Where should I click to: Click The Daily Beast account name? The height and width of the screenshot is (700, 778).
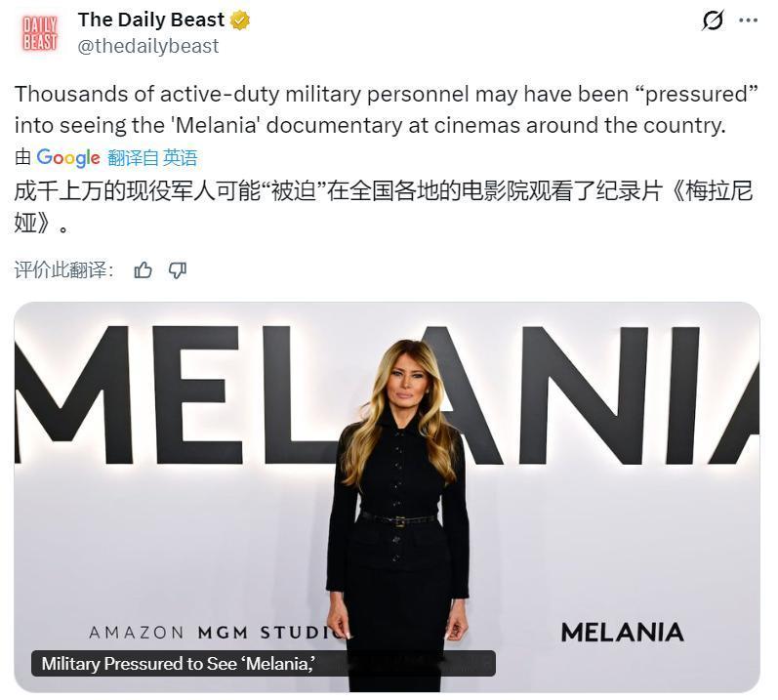151,20
